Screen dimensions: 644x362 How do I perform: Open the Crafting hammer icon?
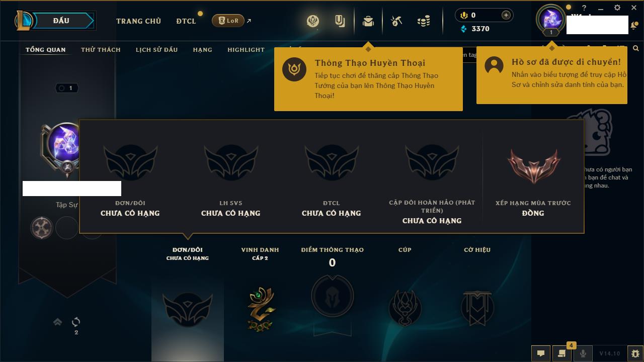[396, 21]
